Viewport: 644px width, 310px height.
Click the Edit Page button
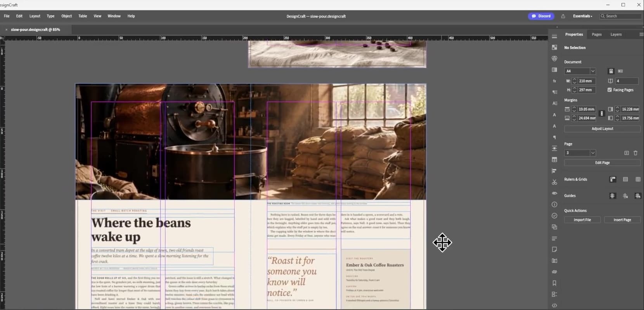click(x=602, y=163)
